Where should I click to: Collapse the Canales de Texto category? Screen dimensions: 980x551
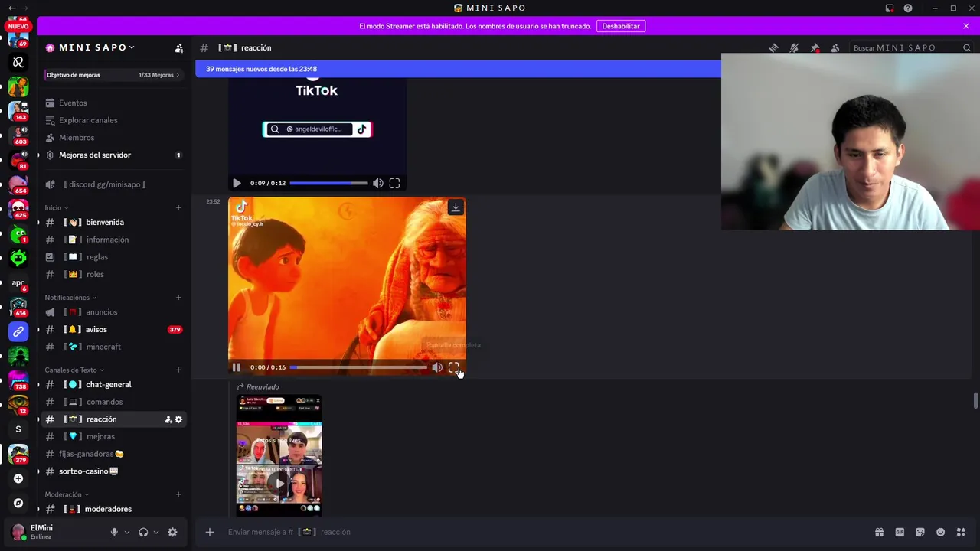pos(75,370)
